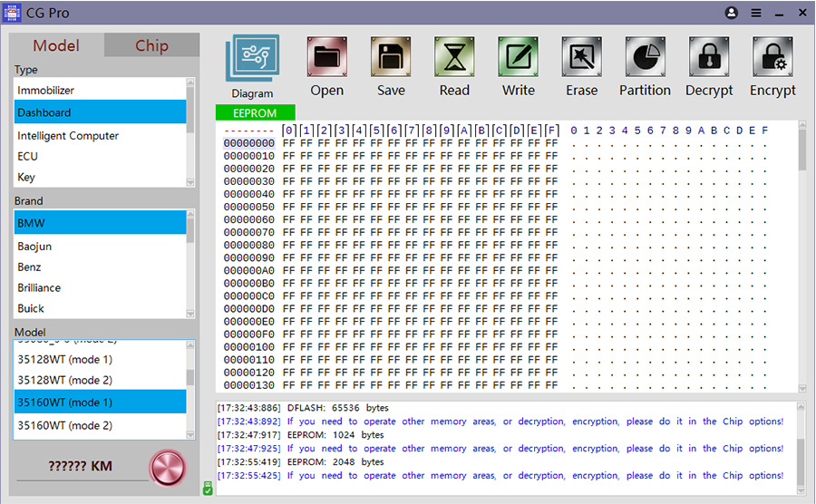Click the 17:32:55:425 blue log message
Image resolution: width=816 pixels, height=504 pixels.
(500, 475)
